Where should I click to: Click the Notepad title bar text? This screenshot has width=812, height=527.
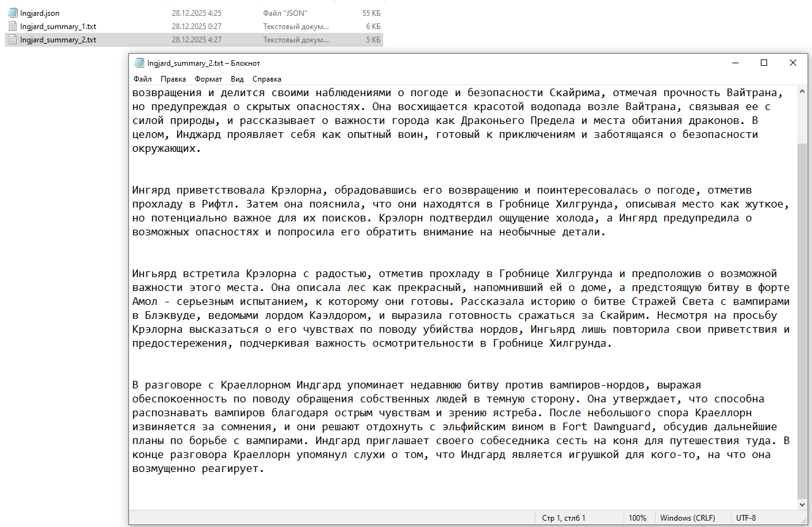click(204, 63)
